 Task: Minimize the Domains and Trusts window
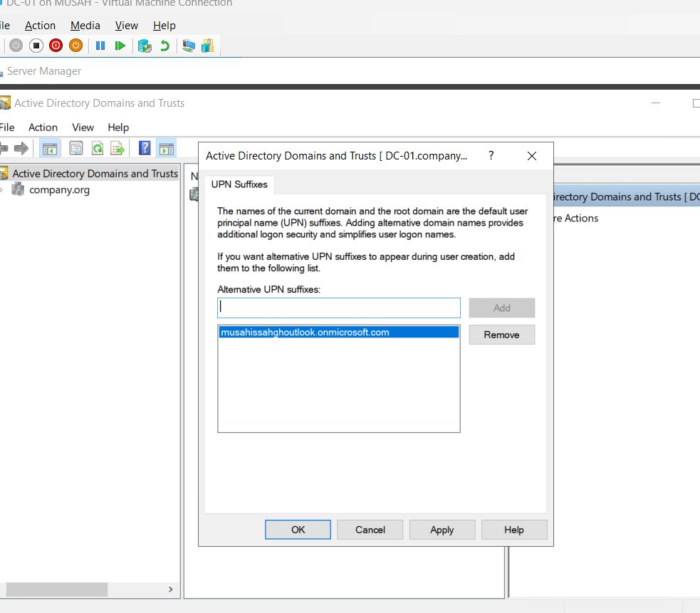coord(656,103)
